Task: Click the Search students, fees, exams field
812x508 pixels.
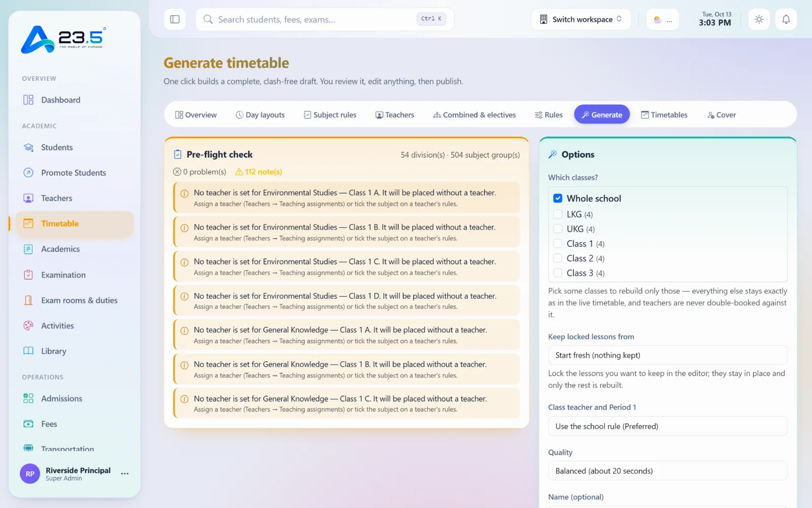Action: point(325,19)
